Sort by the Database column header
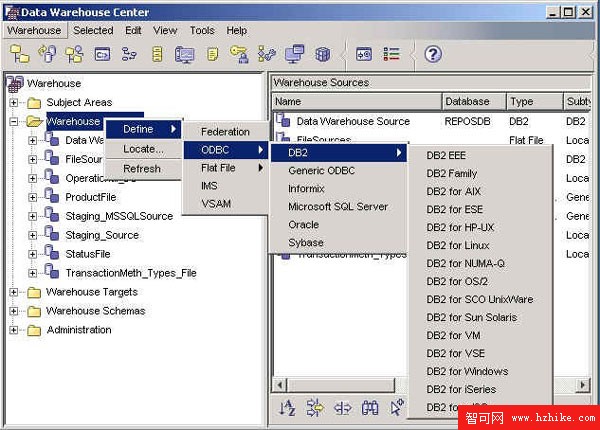600x430 pixels. [474, 101]
